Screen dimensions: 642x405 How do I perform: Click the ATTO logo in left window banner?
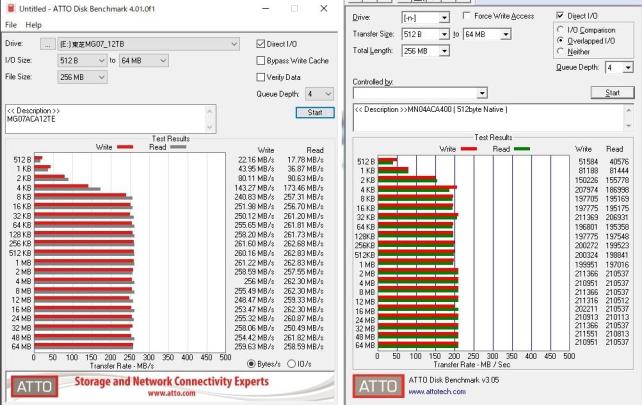pyautogui.click(x=34, y=386)
